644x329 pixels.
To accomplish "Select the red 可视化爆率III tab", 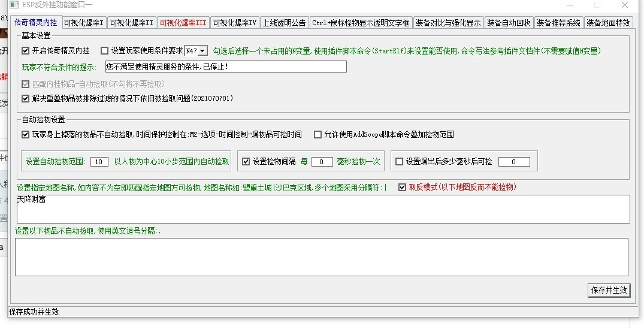I will 183,23.
